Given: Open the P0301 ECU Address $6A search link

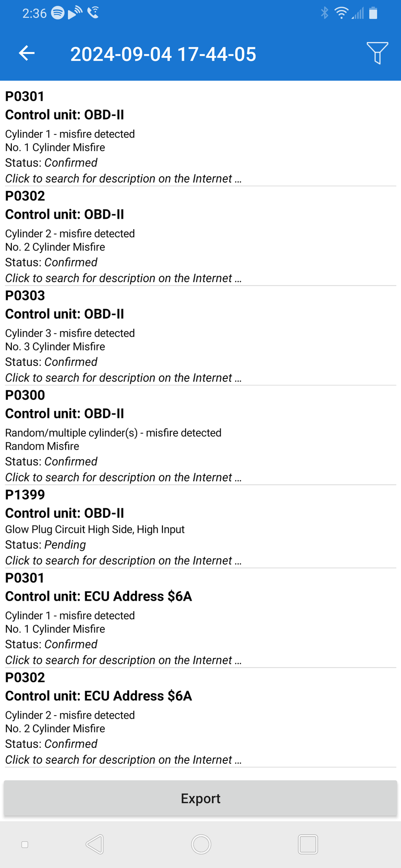Looking at the screenshot, I should point(123,660).
